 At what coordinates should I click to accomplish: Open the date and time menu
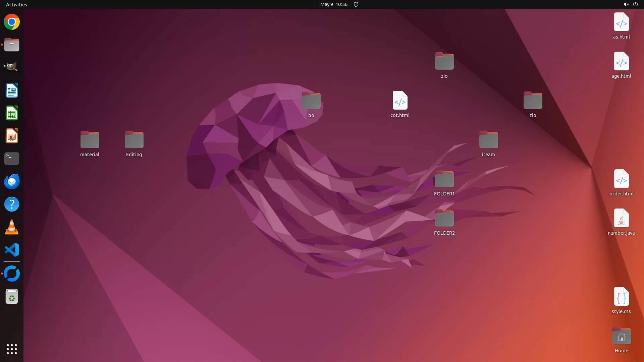[333, 4]
